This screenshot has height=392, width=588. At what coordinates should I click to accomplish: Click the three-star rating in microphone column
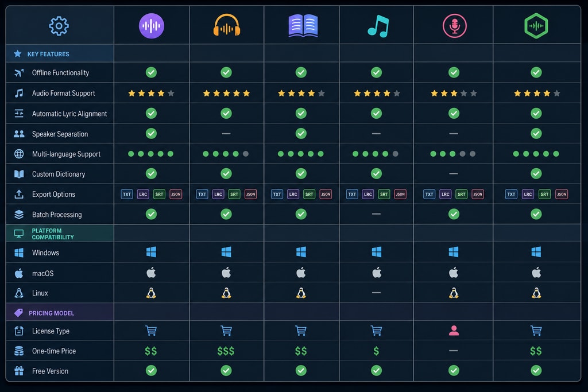point(454,93)
